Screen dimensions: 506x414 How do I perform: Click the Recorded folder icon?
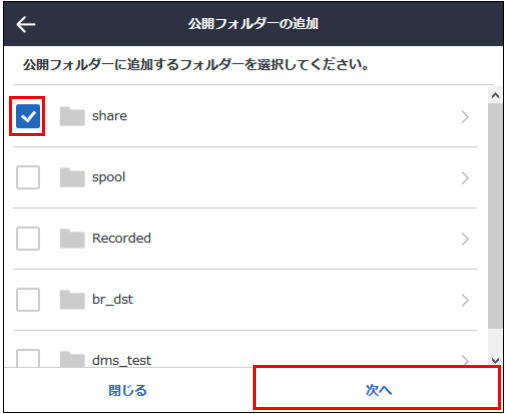click(72, 239)
